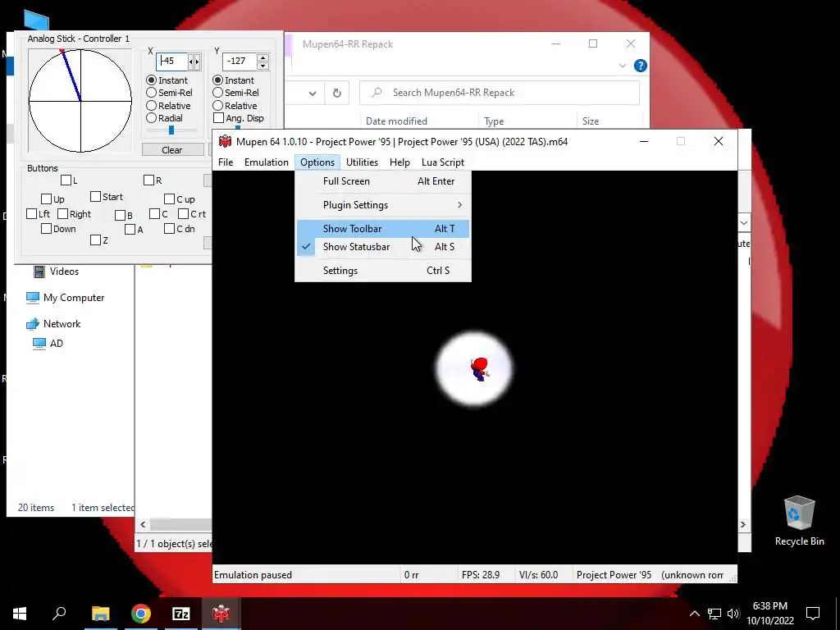Screen dimensions: 840x630
Task: Click the volume speaker tray icon
Action: point(733,614)
